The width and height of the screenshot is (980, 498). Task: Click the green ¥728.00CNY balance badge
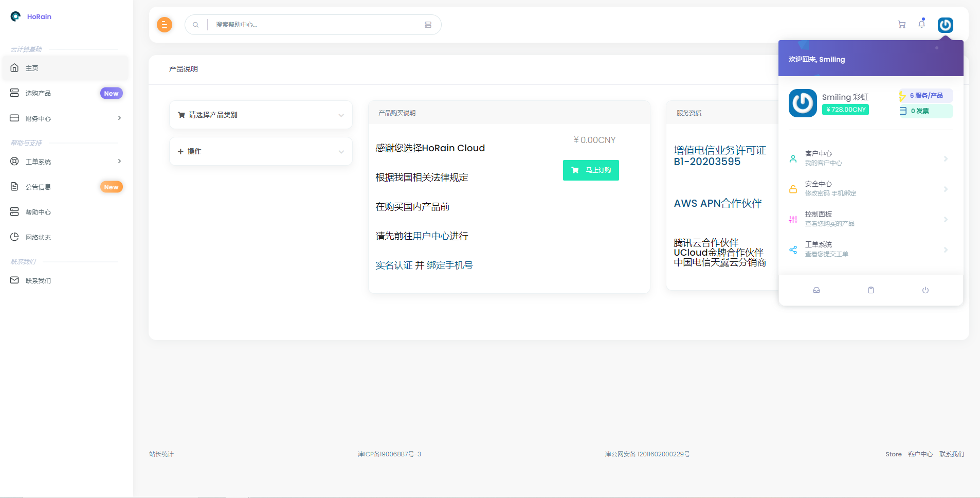[x=845, y=110]
